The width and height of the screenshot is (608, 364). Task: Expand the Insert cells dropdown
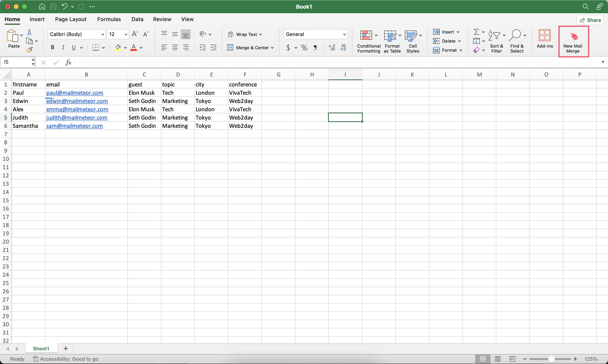pos(458,32)
